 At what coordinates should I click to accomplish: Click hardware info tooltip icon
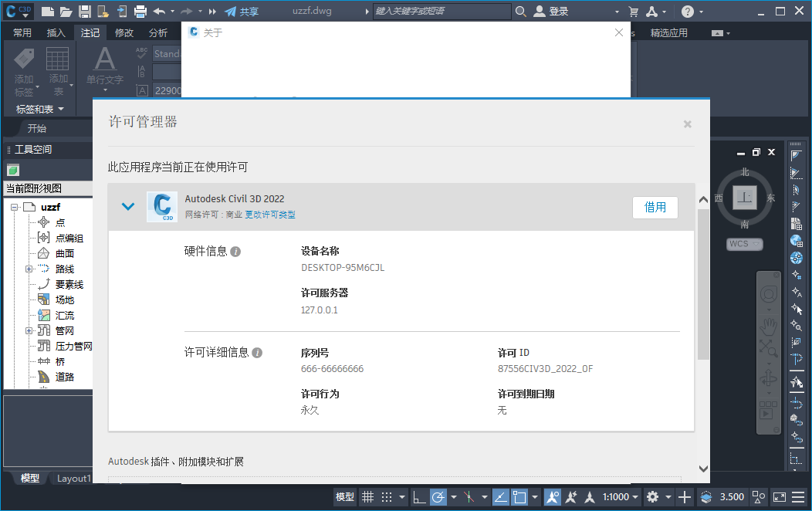(x=236, y=252)
